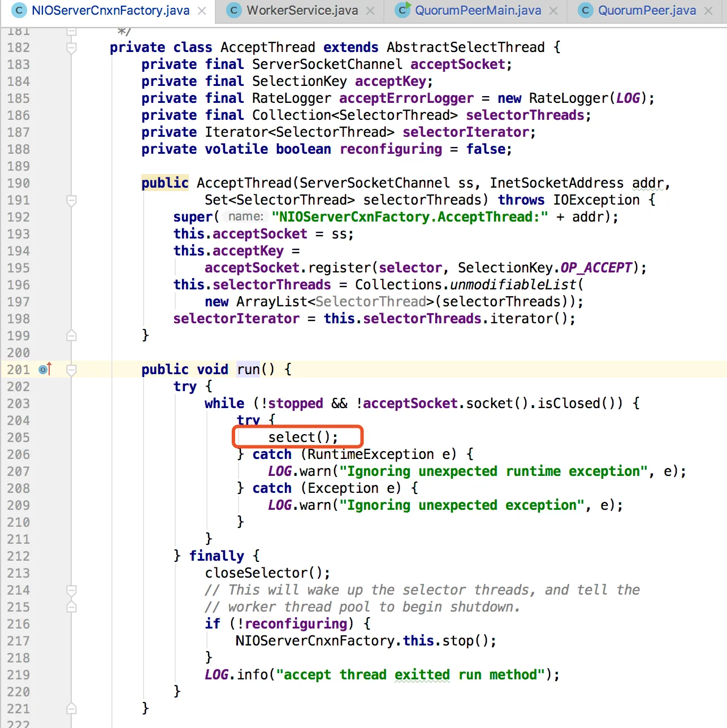Collapse the run() method fold at line 201

71,370
